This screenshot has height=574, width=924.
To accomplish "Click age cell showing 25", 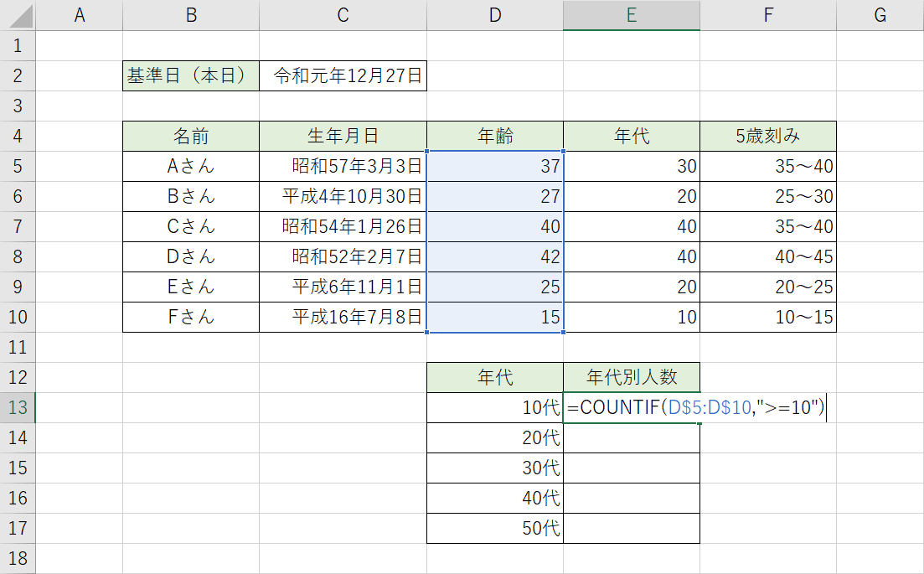I will [495, 287].
